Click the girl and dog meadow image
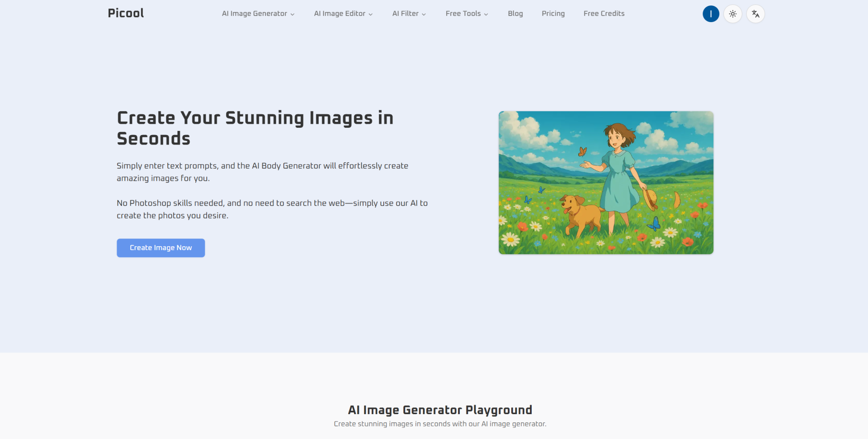This screenshot has width=868, height=439. 606,182
